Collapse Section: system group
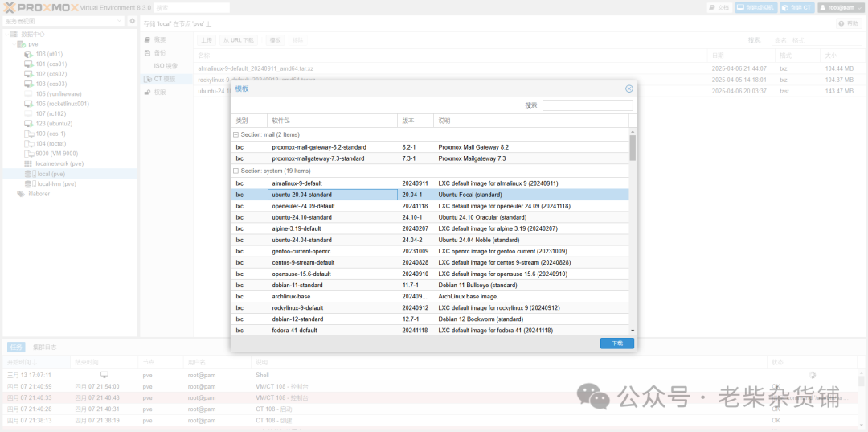Screen dimensions: 868x432 click(x=235, y=171)
